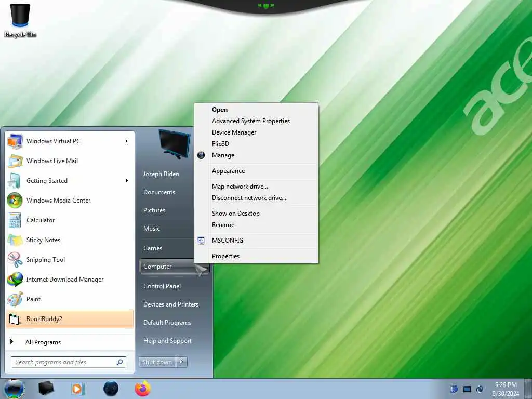This screenshot has width=532, height=399.
Task: Open Default Programs link
Action: (x=167, y=323)
